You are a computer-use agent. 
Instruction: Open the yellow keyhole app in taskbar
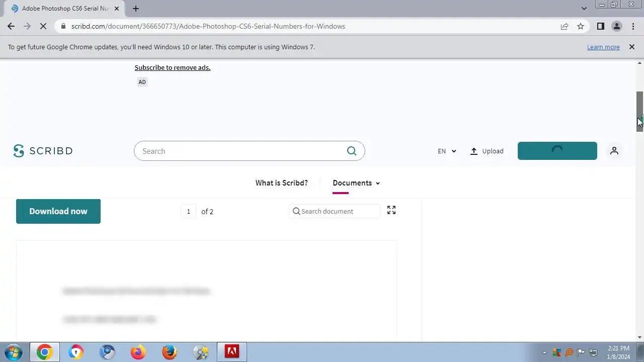[x=76, y=352]
